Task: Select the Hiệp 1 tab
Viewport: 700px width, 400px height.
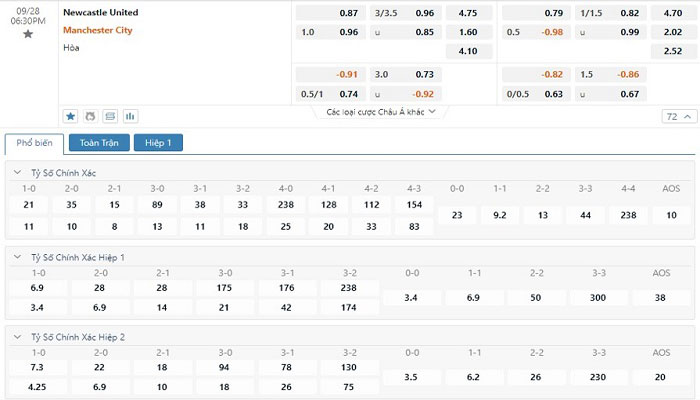Action: click(x=158, y=143)
